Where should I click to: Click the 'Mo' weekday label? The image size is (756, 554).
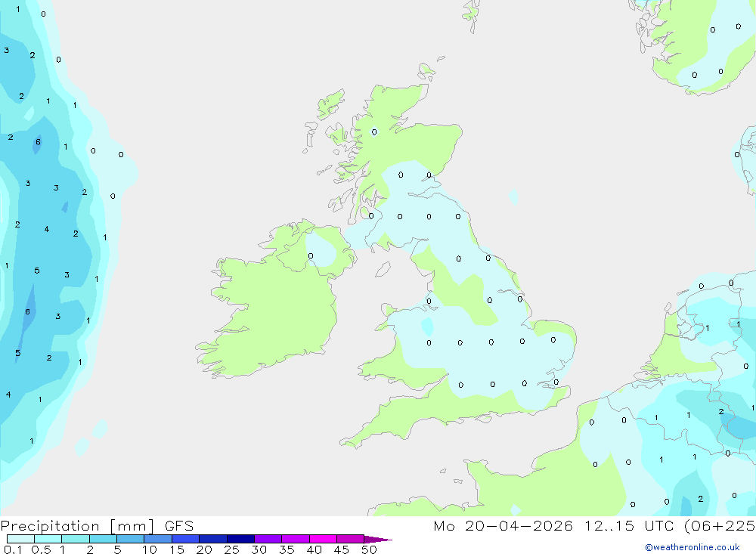point(444,525)
